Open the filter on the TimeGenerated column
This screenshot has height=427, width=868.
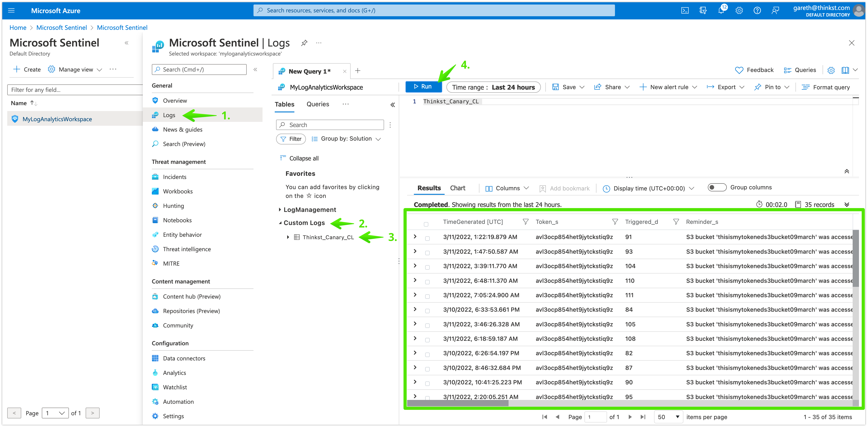(x=525, y=222)
